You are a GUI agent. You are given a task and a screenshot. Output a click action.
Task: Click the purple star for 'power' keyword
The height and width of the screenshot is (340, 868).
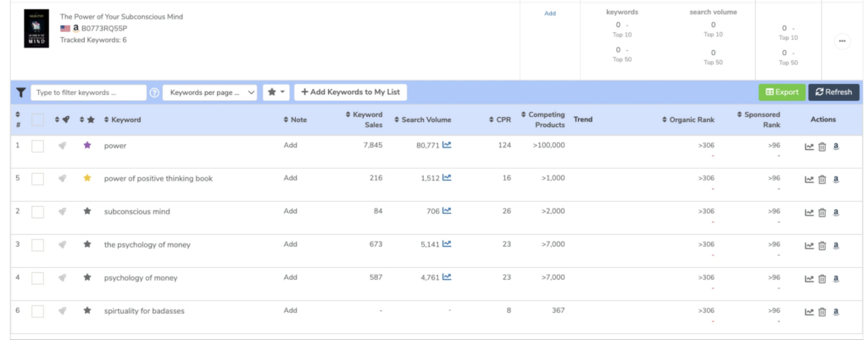(x=86, y=146)
